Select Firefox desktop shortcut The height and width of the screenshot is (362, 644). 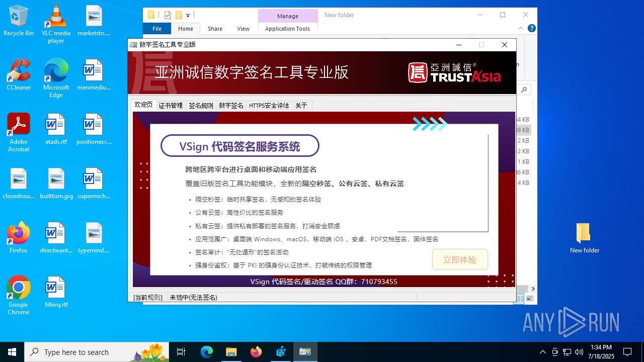19,237
